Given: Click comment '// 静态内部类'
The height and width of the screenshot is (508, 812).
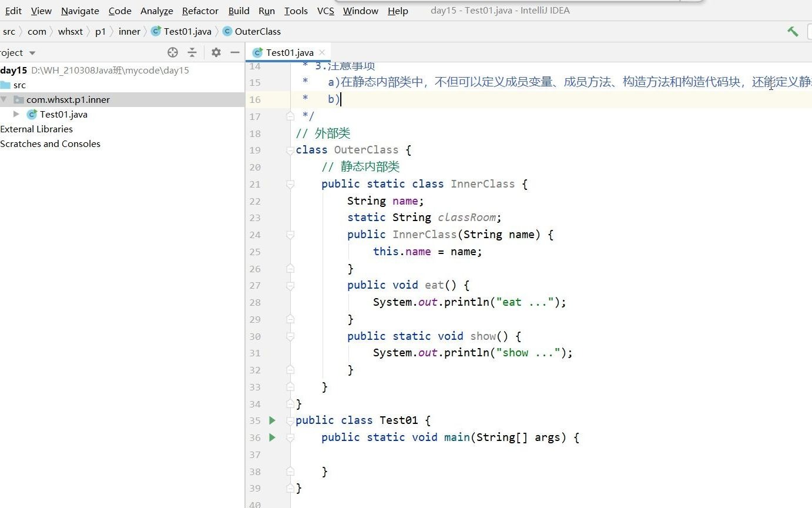Looking at the screenshot, I should click(361, 167).
